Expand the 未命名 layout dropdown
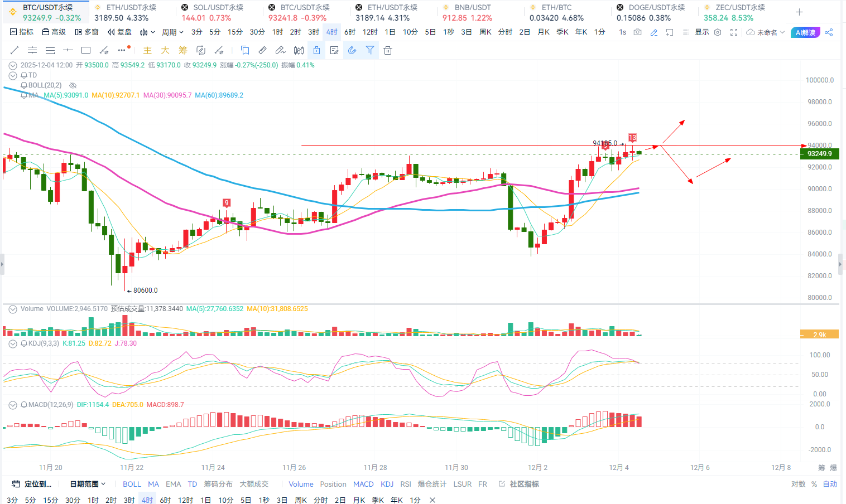 click(766, 32)
